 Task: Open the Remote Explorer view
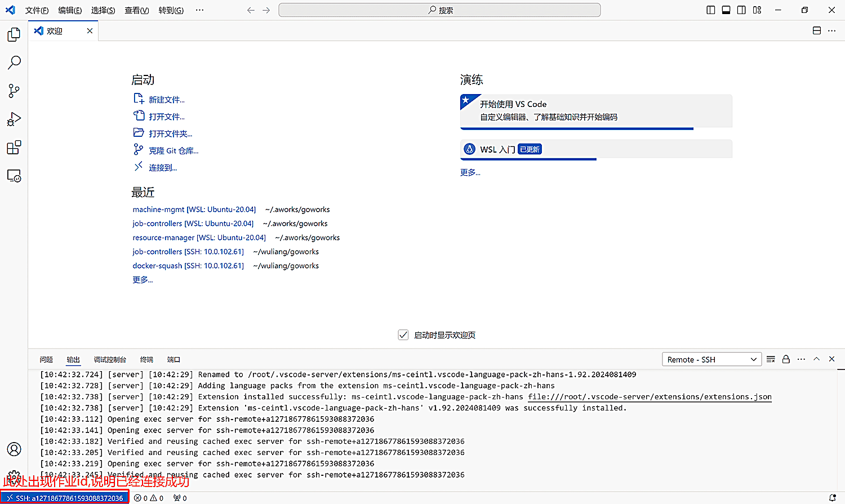(14, 176)
